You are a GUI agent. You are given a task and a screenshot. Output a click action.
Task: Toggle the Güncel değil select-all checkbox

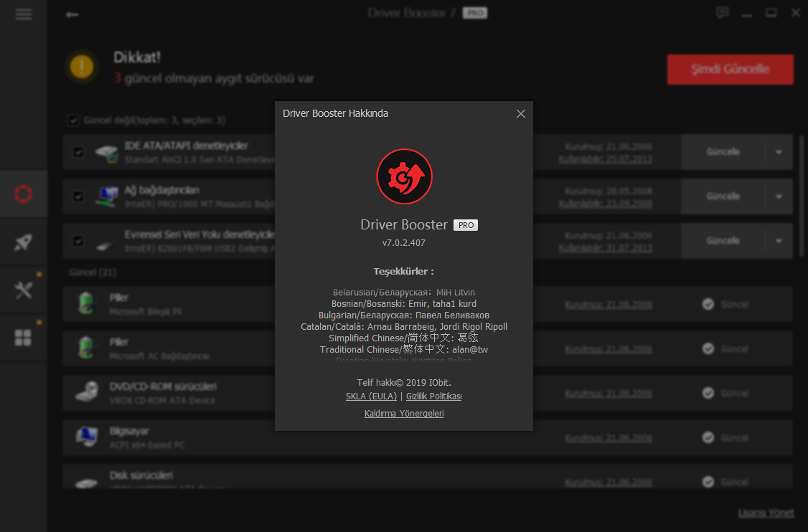click(x=73, y=120)
